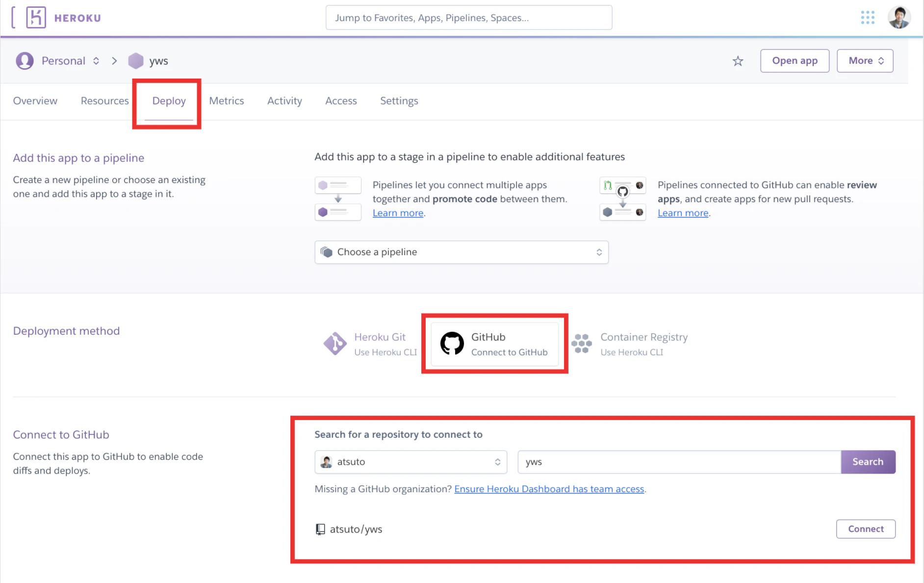Screen dimensions: 924x583
Task: Go to the Activity tab
Action: pyautogui.click(x=284, y=101)
